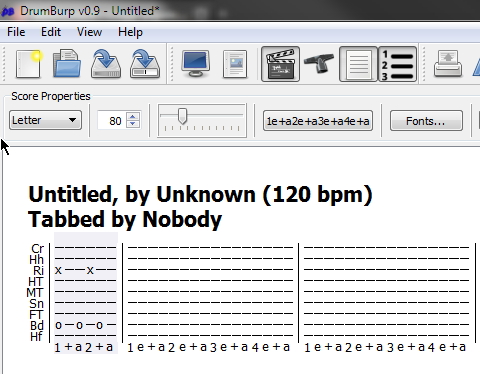Click the printer icon
The width and height of the screenshot is (480, 374).
[448, 64]
